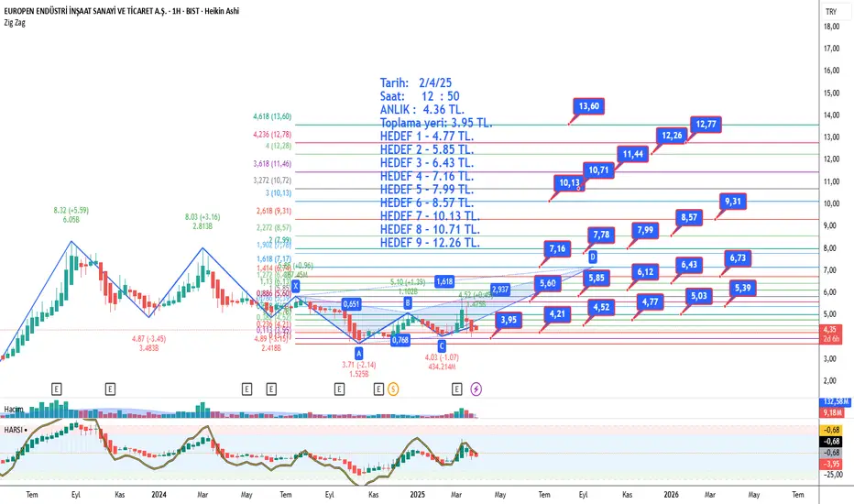Open earnings marker beside the lightning icon

457,389
